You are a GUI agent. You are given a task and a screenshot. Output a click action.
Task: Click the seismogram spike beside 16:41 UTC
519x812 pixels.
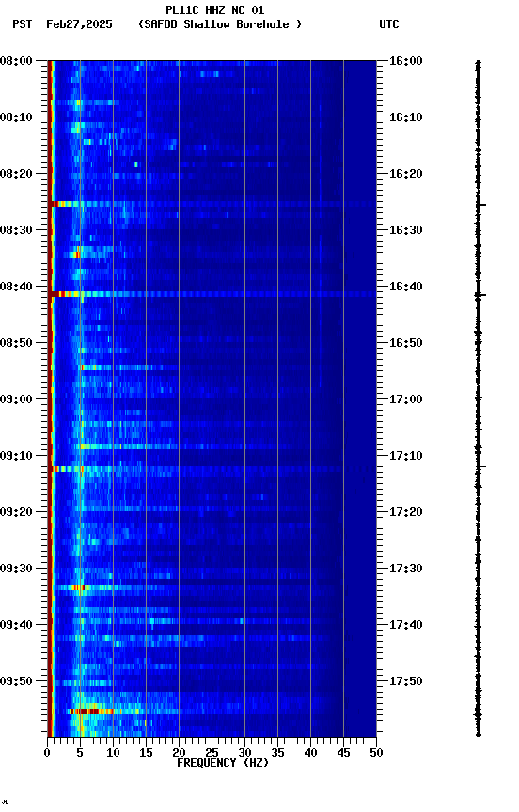click(x=480, y=295)
